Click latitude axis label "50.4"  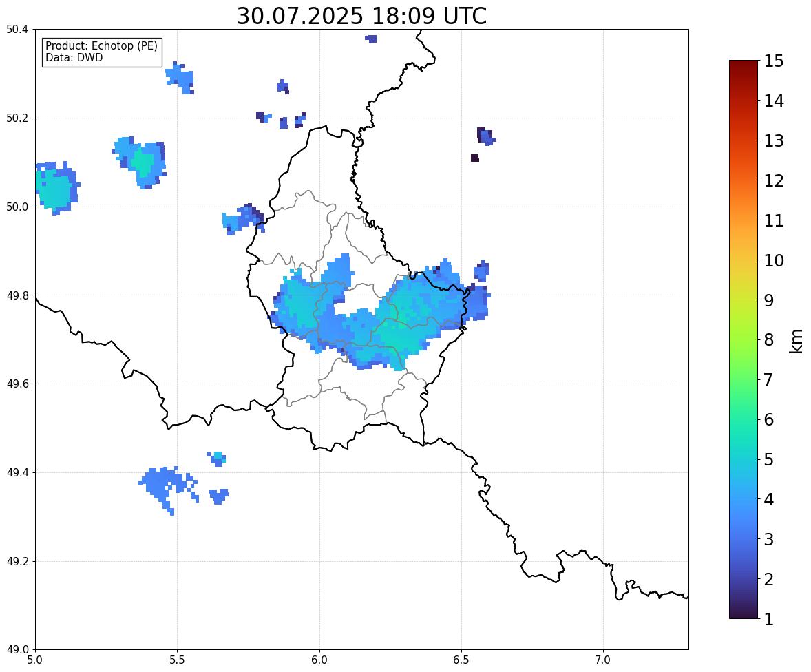[17, 30]
